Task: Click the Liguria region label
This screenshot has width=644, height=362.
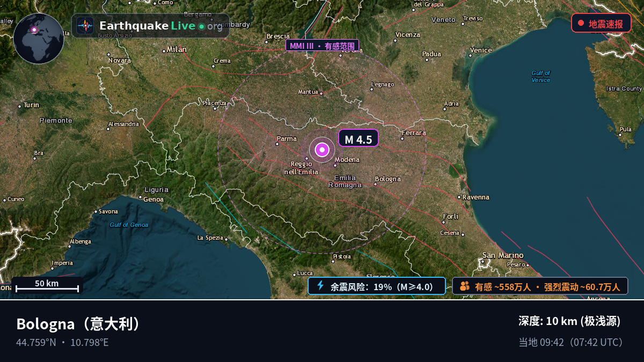Action: click(x=157, y=190)
